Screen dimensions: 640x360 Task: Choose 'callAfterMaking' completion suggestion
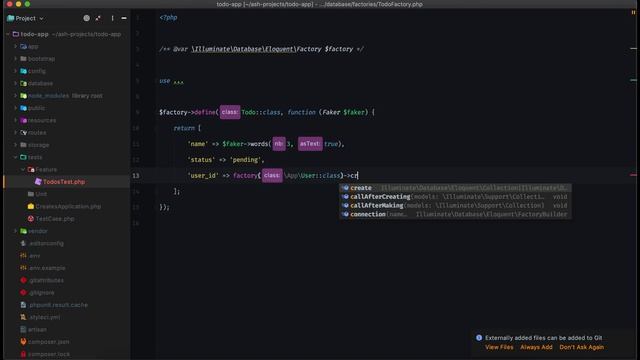point(455,205)
